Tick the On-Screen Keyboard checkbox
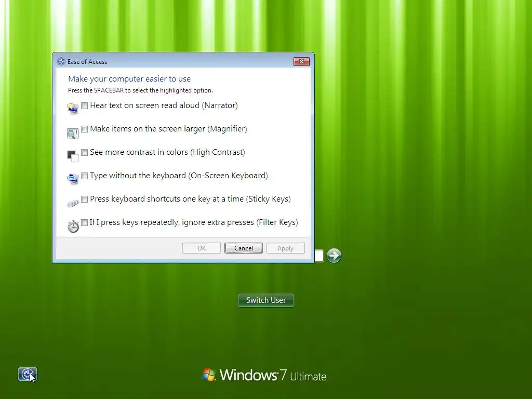Screen dimensions: 532x399 point(85,176)
